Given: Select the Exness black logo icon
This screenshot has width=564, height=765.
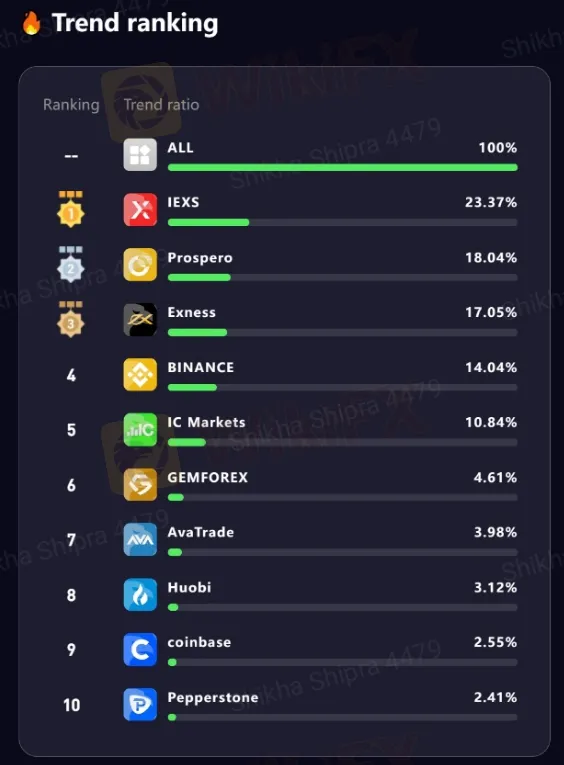Looking at the screenshot, I should [140, 320].
